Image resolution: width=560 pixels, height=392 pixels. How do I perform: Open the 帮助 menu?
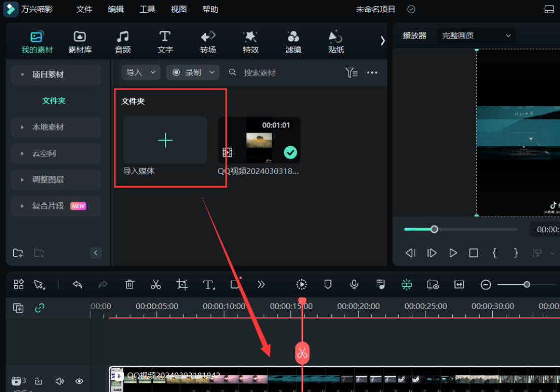pos(210,9)
